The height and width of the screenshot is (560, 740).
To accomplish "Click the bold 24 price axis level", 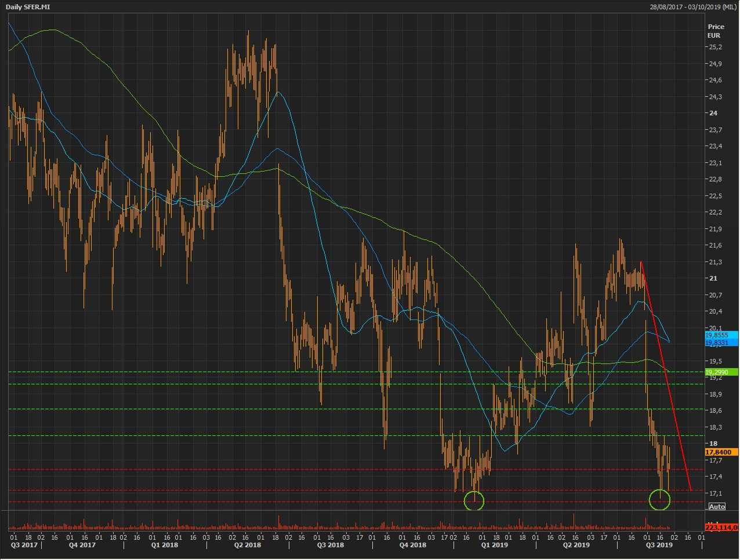I will [x=713, y=113].
